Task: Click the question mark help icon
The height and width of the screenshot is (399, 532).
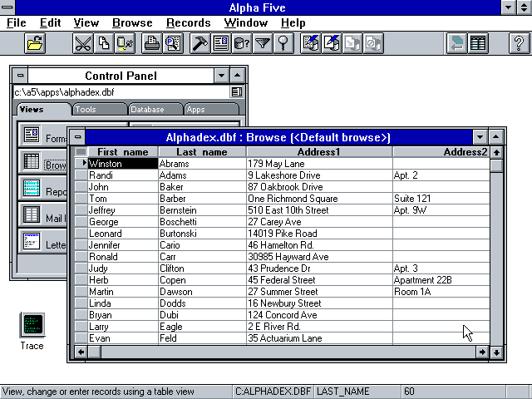Action: [519, 43]
